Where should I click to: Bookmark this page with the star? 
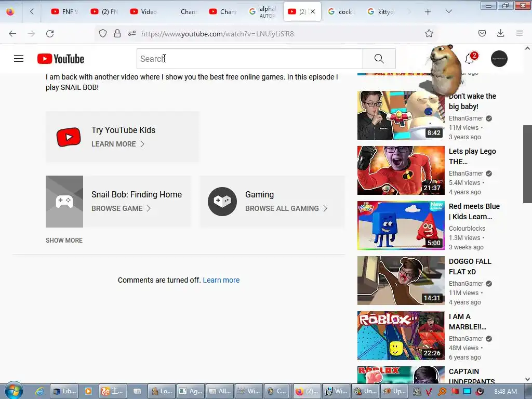point(429,33)
